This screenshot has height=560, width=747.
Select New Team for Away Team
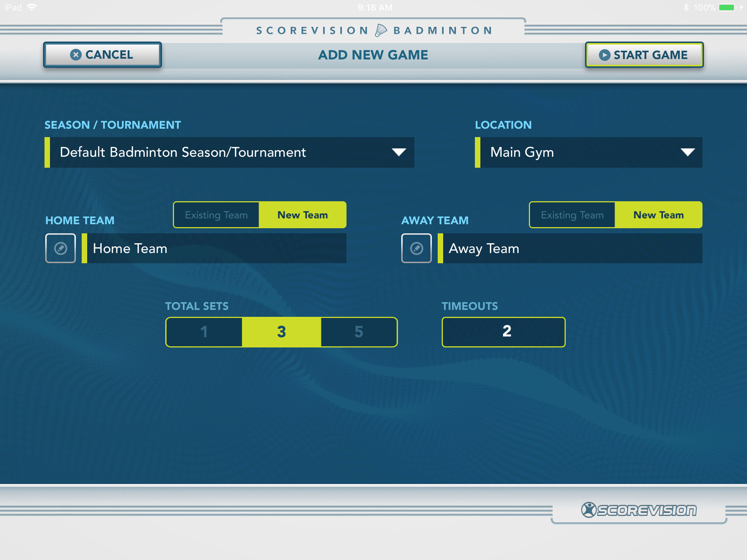(x=658, y=215)
